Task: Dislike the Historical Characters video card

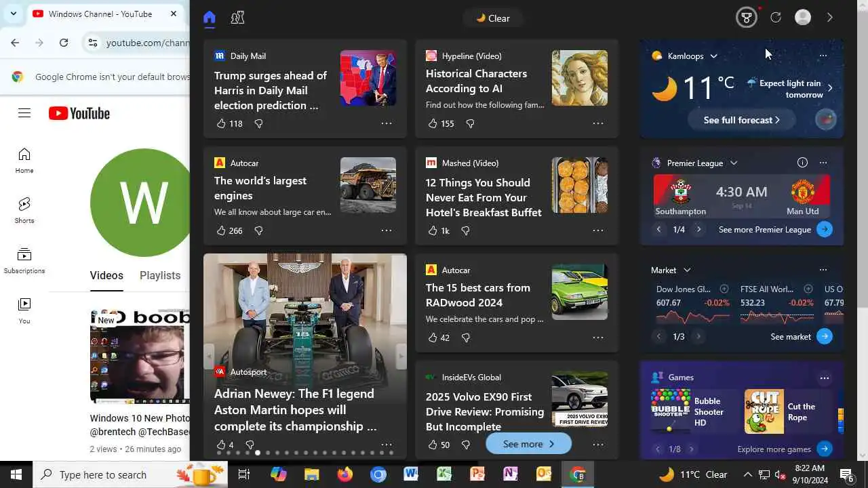Action: [470, 123]
